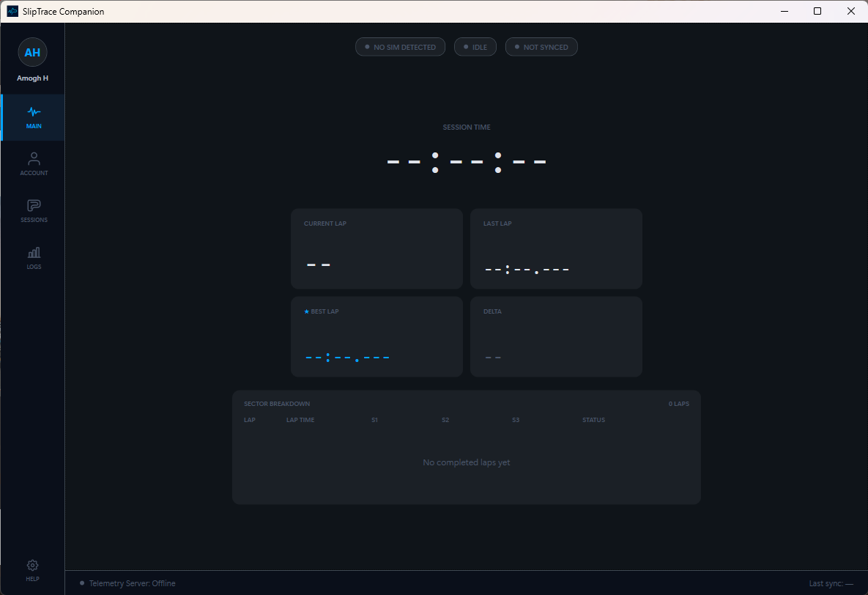868x595 pixels.
Task: Click the S2 column header
Action: coord(445,420)
